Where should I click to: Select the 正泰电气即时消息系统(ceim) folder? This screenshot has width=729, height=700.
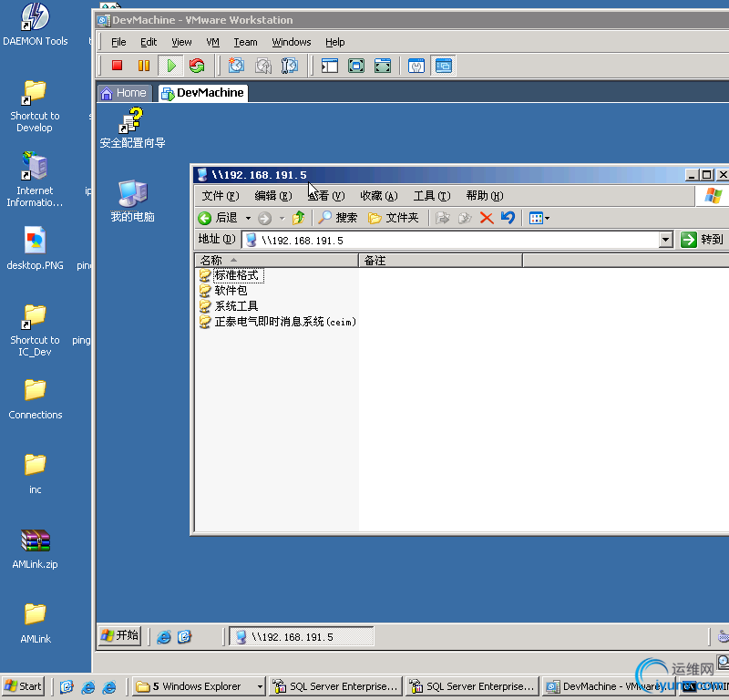click(278, 322)
